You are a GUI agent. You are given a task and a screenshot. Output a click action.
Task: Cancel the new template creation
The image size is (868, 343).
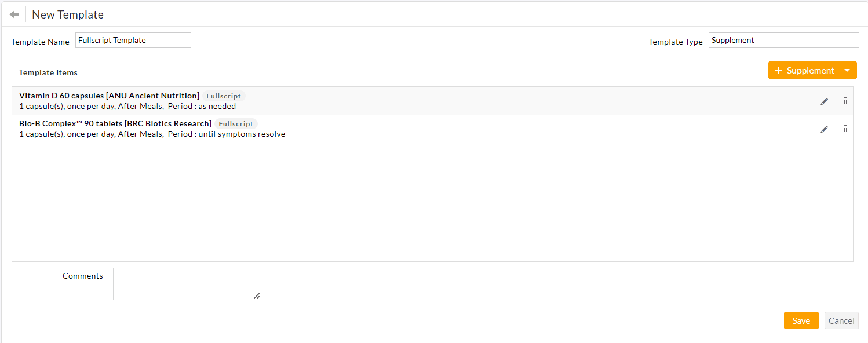click(841, 320)
